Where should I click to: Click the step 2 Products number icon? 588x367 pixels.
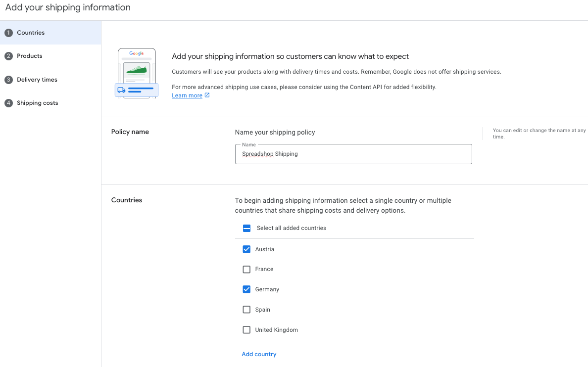pyautogui.click(x=8, y=56)
